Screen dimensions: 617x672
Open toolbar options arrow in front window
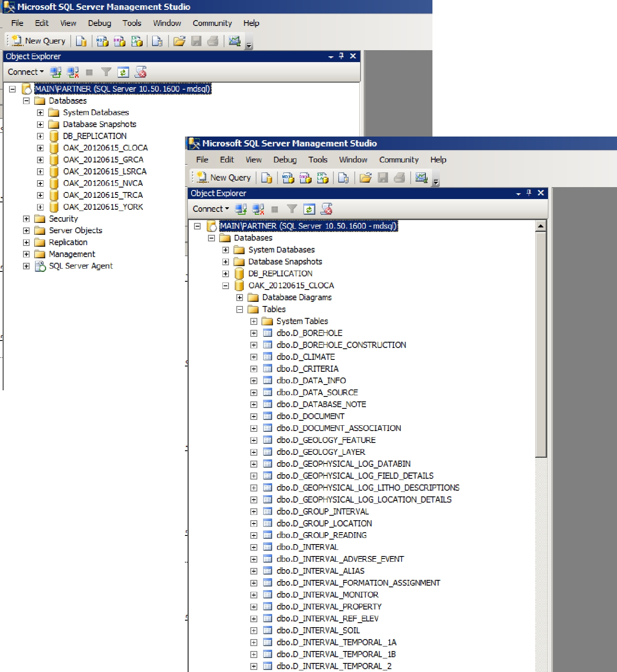436,181
